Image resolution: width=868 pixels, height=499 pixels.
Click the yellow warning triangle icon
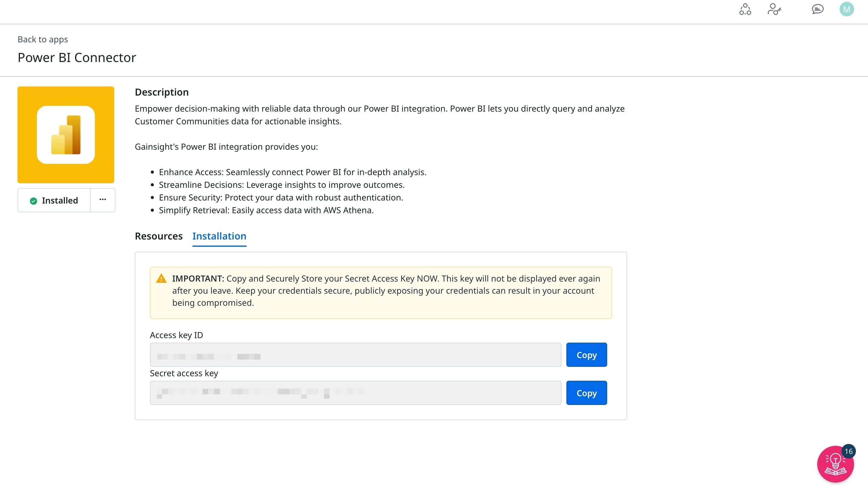point(161,278)
